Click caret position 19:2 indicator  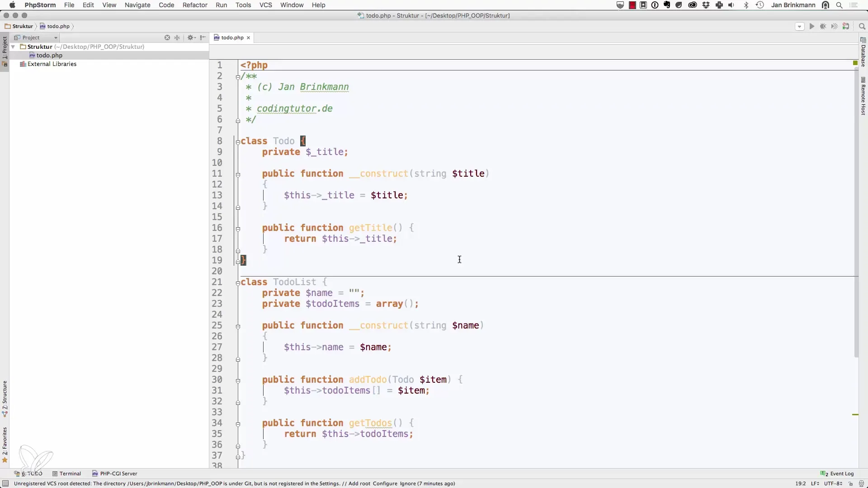point(801,483)
